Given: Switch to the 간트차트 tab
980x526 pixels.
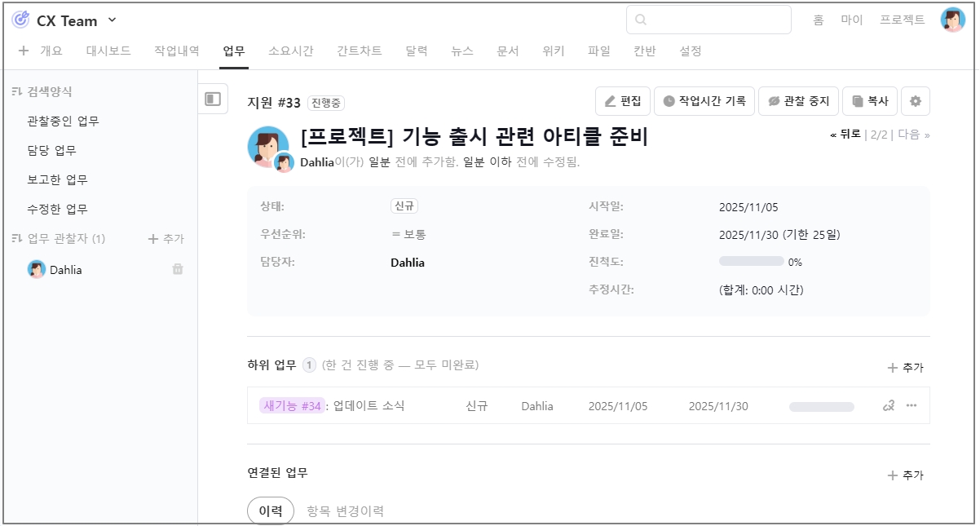Looking at the screenshot, I should coord(359,51).
